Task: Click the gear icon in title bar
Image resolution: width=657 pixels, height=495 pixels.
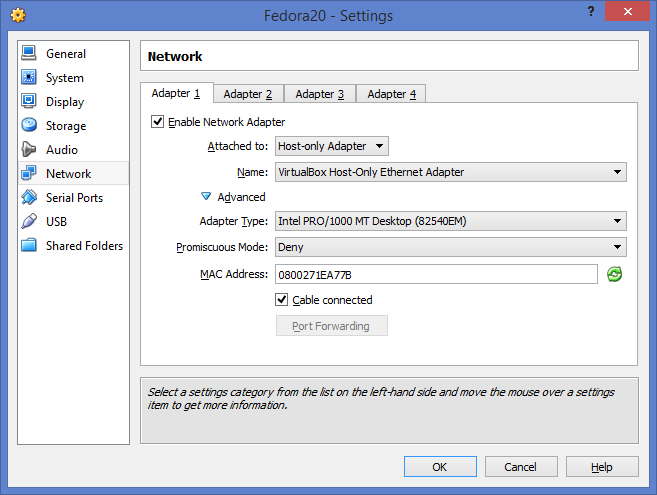Action: pos(18,16)
